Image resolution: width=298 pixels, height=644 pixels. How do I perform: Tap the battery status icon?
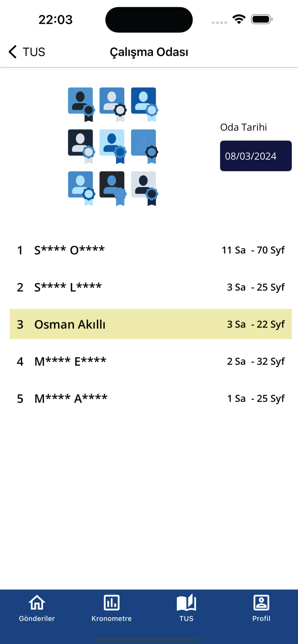262,19
